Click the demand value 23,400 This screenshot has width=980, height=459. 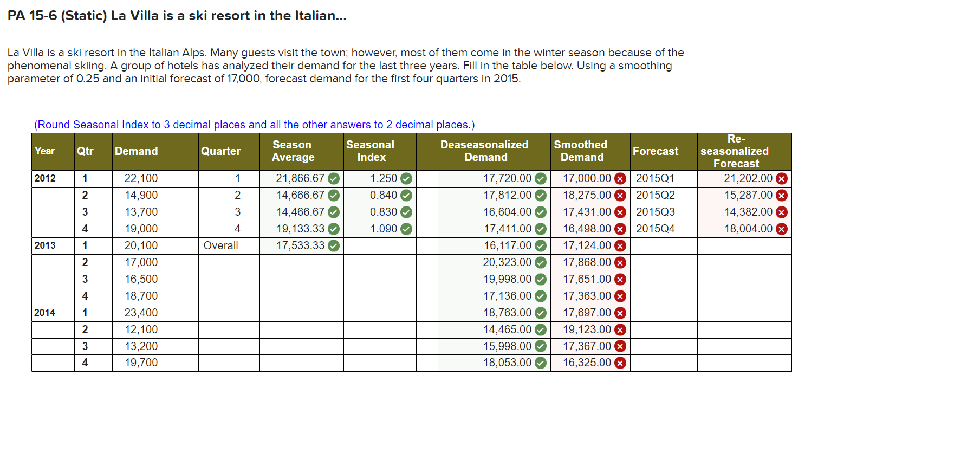click(141, 313)
